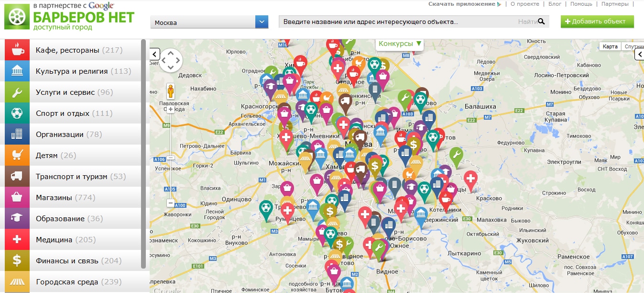
Task: Click the Организации building icon
Action: (17, 134)
